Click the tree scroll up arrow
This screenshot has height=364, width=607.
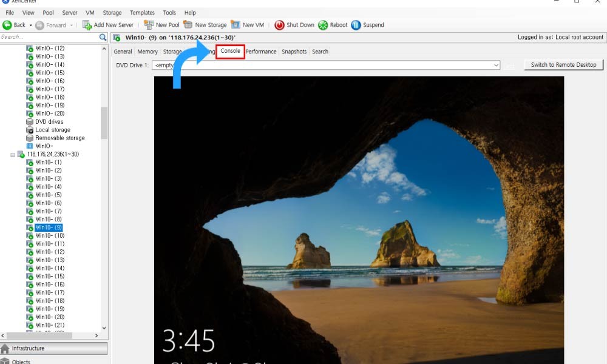click(104, 49)
